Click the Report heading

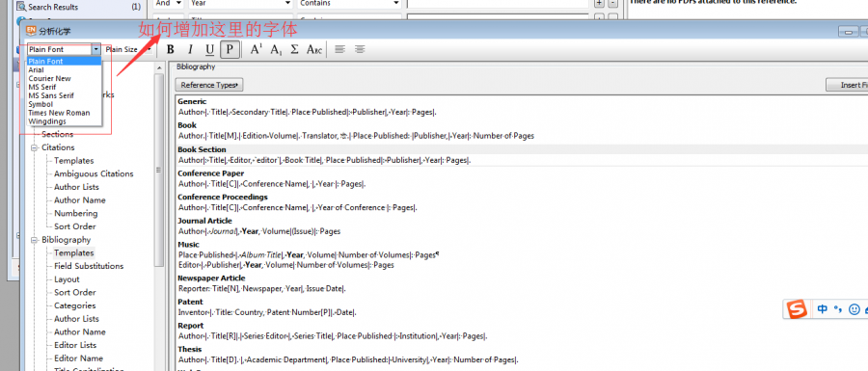[190, 326]
